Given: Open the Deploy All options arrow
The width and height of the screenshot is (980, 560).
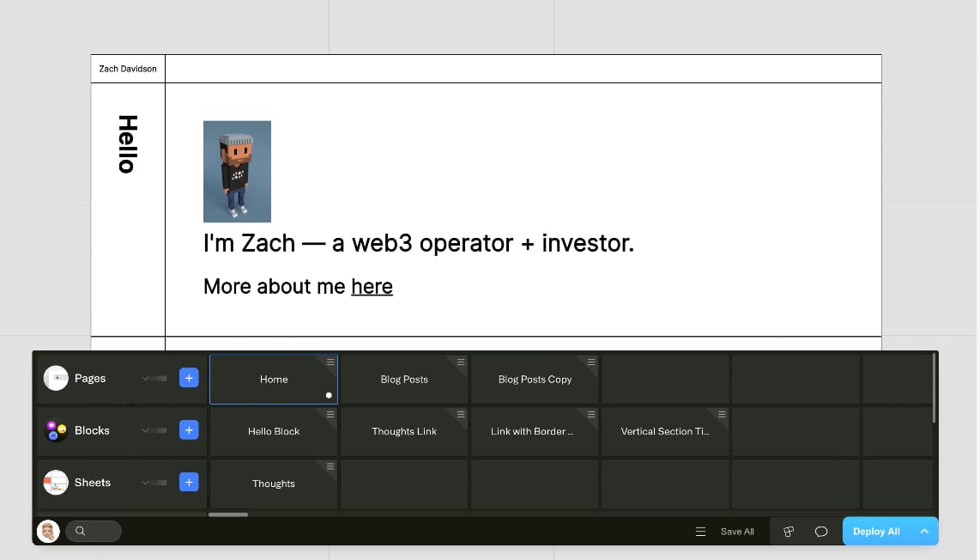Looking at the screenshot, I should tap(924, 531).
